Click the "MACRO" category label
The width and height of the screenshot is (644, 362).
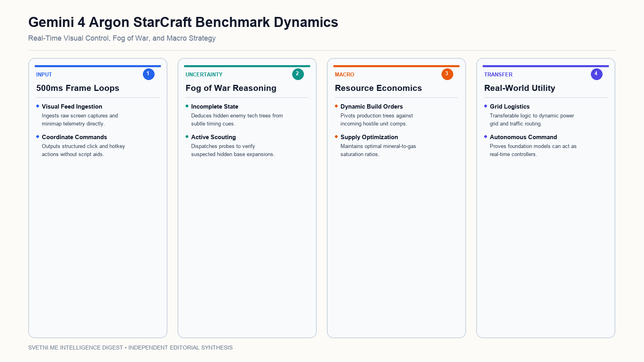[345, 74]
